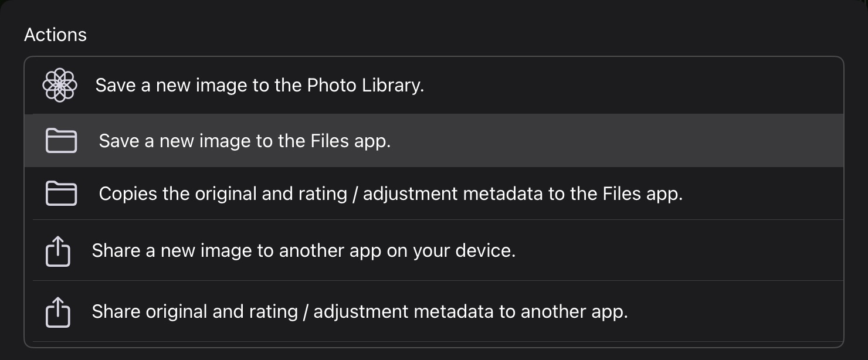
Task: Click the "Actions" section heading
Action: point(55,35)
